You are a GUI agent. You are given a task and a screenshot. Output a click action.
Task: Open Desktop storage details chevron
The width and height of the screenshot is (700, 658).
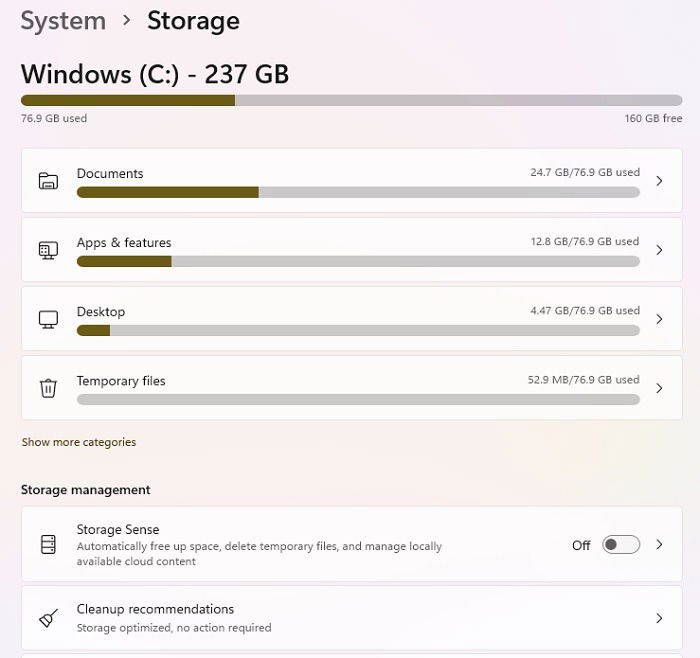(659, 319)
